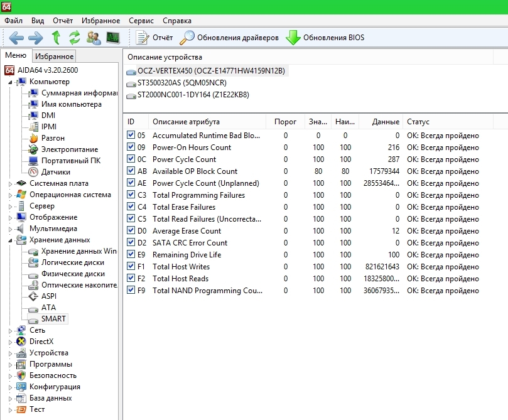This screenshot has height=420, width=508.
Task: Expand the Мультимедиа node
Action: tap(10, 229)
